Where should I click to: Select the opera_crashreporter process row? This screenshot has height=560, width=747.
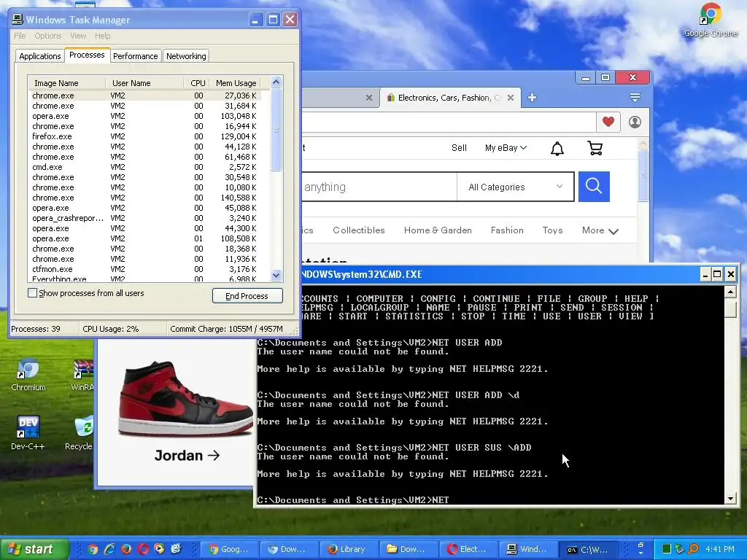pos(144,218)
